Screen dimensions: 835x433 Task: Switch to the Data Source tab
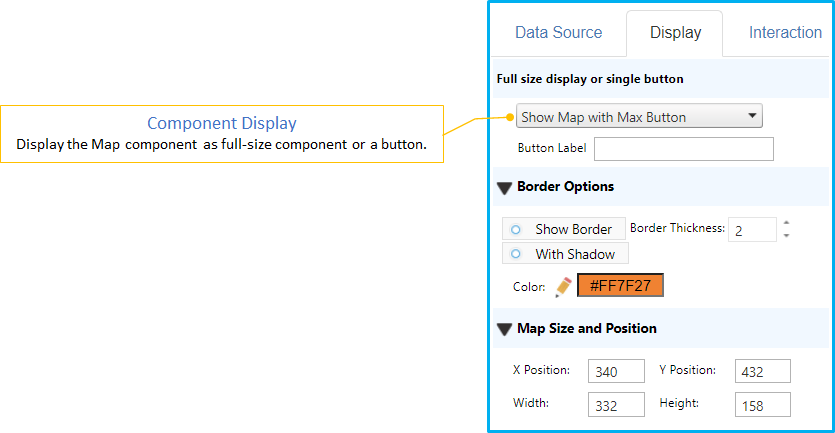pos(558,32)
